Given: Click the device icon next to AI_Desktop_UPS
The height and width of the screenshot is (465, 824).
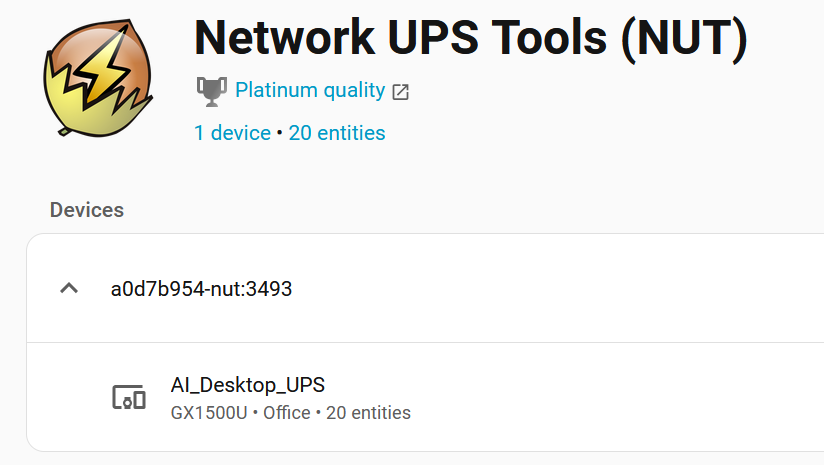Looking at the screenshot, I should pos(128,397).
